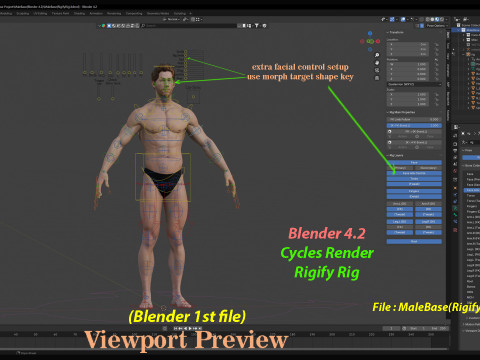Toggle viewport gizmos button
The height and width of the screenshot is (360, 480).
point(392,19)
